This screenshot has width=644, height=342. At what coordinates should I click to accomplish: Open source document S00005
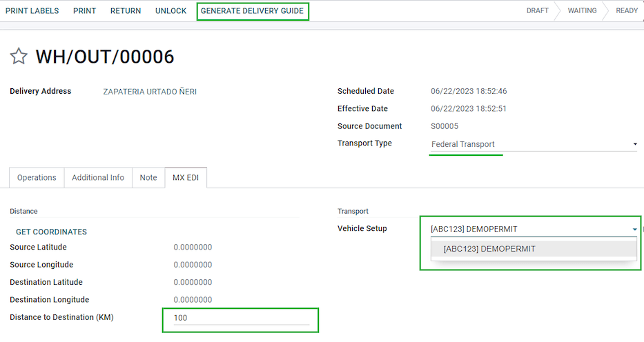[444, 126]
